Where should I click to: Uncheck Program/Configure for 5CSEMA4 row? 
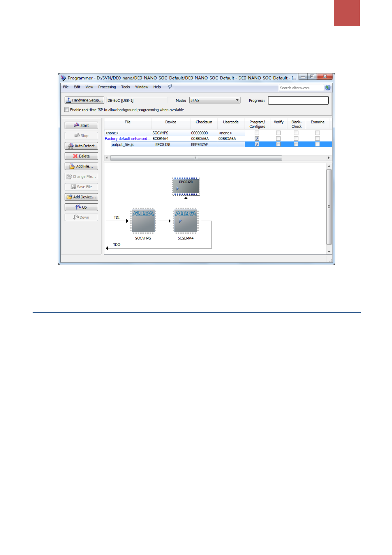[257, 139]
